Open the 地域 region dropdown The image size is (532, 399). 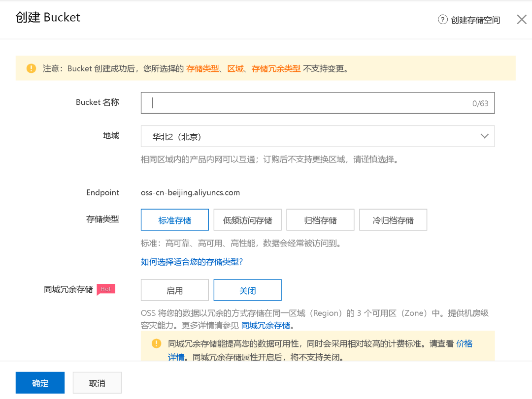318,136
